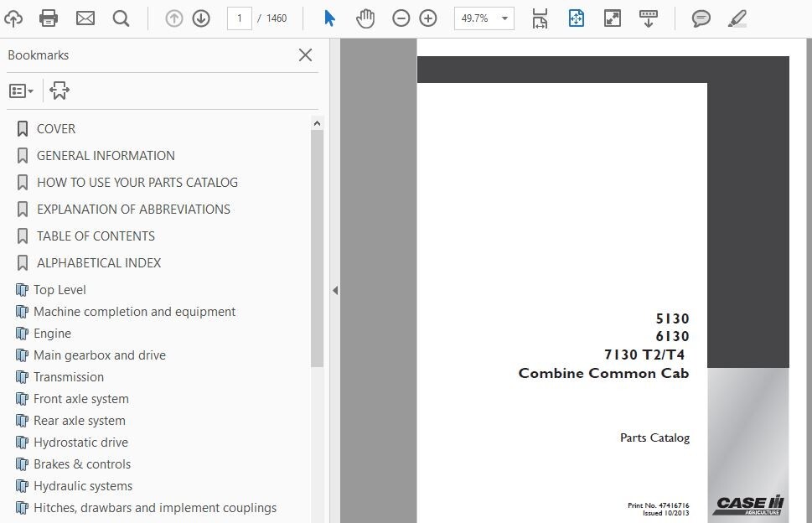Screen dimensions: 812x523
Task: Open the GENERAL INFORMATION bookmark
Action: click(x=106, y=155)
